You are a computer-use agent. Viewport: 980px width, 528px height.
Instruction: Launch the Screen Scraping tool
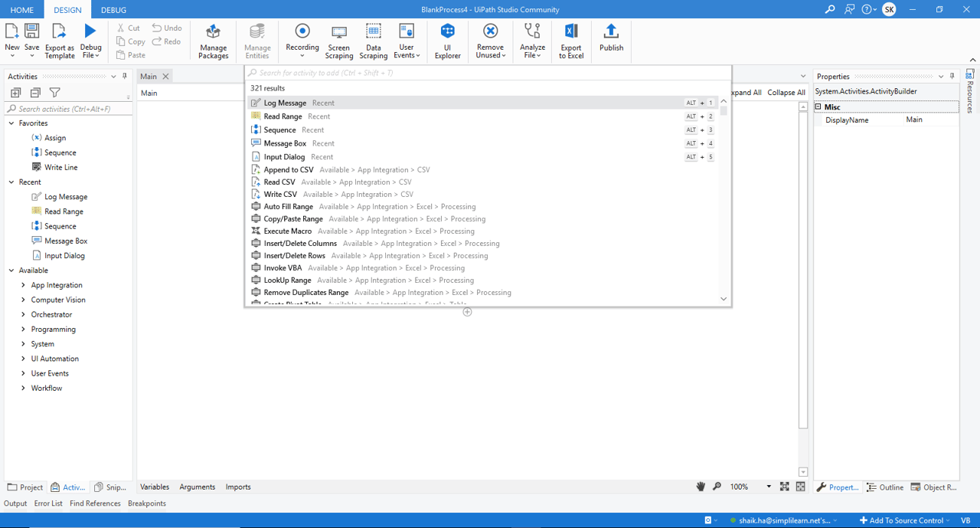coord(338,41)
